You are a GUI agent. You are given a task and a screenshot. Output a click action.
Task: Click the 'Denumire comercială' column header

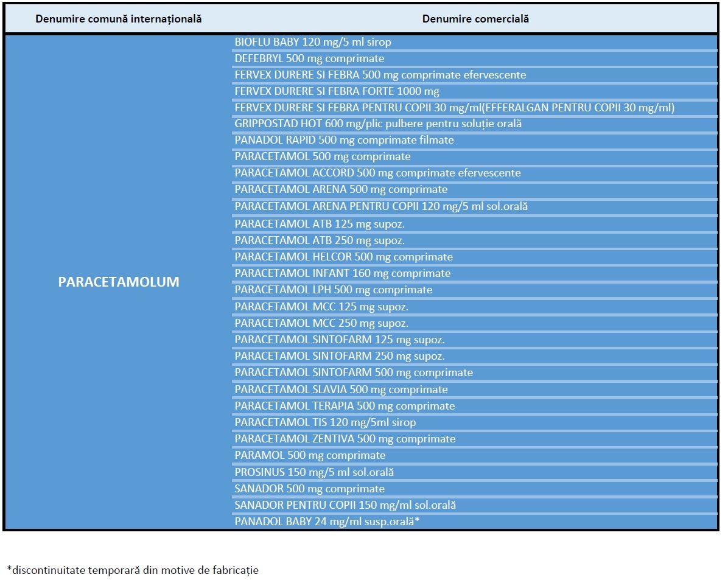coord(475,19)
